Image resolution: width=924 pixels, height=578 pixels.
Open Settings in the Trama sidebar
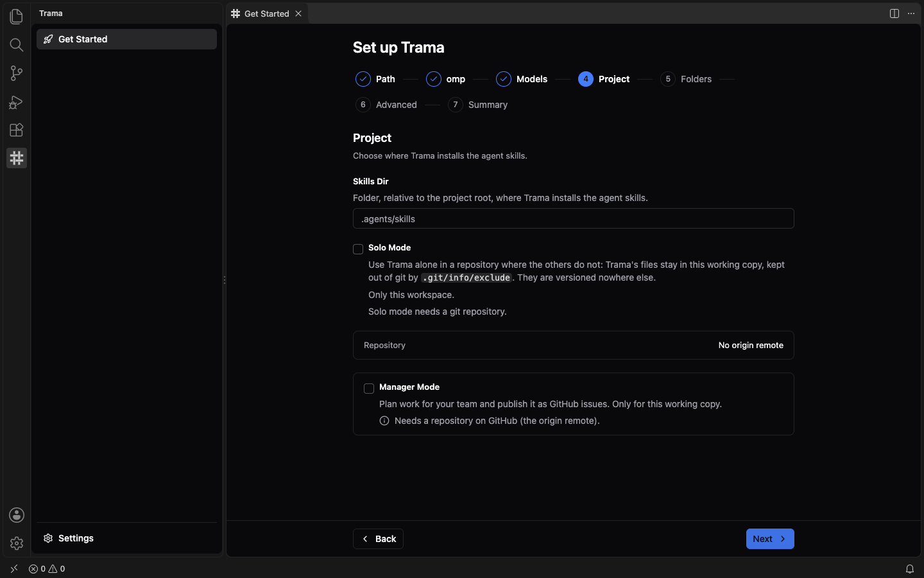[126, 538]
